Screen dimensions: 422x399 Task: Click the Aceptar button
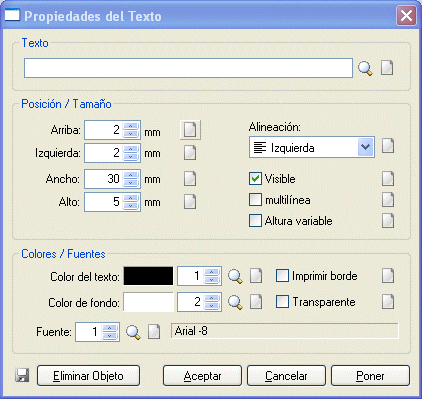click(x=202, y=376)
